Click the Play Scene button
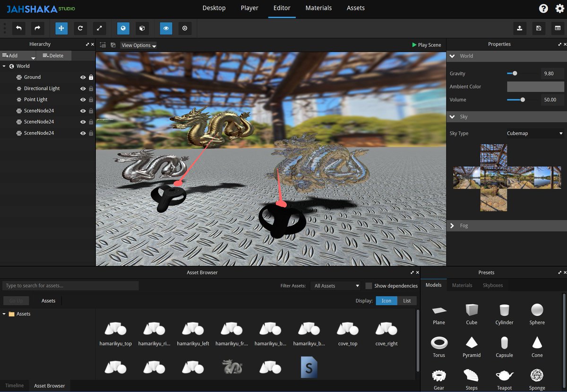The image size is (567, 392). coord(427,45)
